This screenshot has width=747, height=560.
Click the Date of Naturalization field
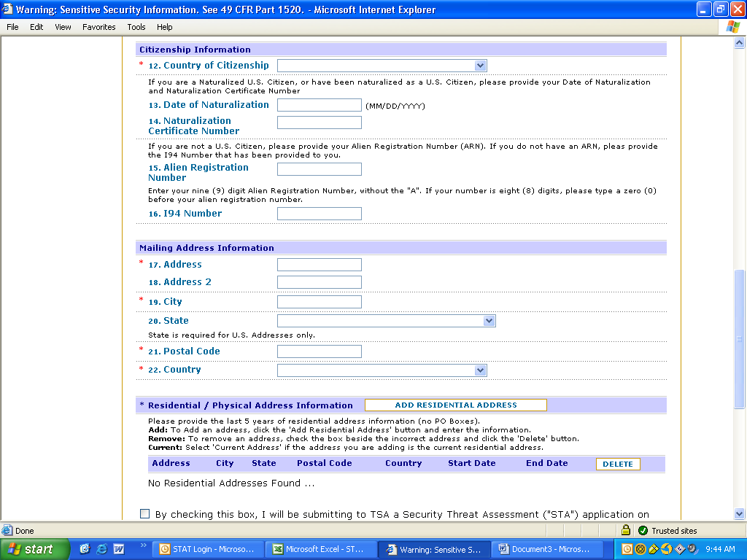(x=319, y=105)
